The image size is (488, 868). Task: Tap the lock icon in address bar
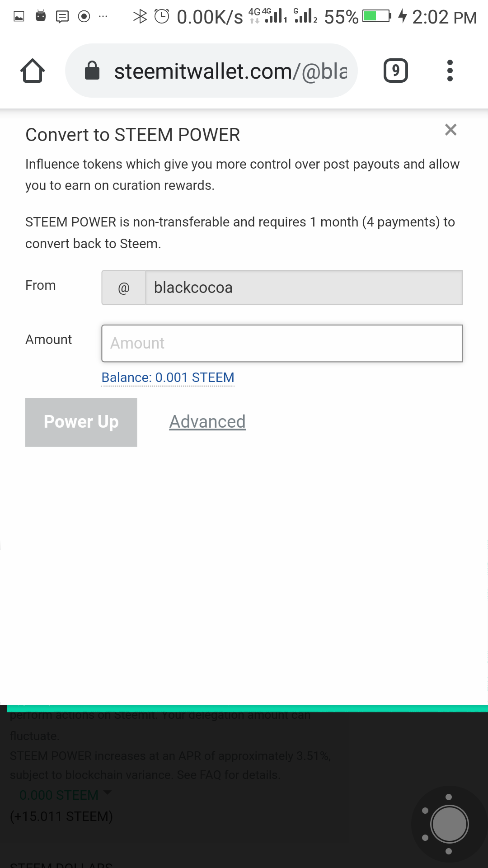(92, 71)
